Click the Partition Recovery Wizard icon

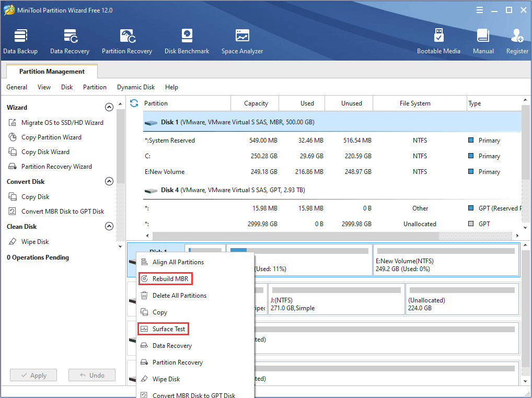tap(12, 166)
